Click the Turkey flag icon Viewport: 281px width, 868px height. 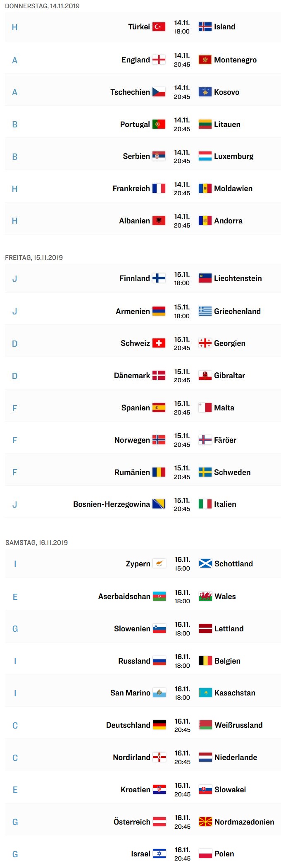point(159,27)
